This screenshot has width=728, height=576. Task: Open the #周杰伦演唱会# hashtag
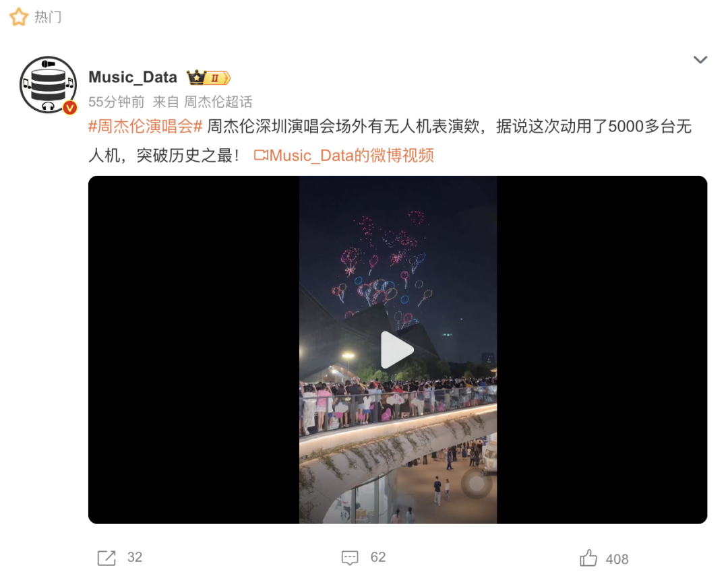click(146, 126)
